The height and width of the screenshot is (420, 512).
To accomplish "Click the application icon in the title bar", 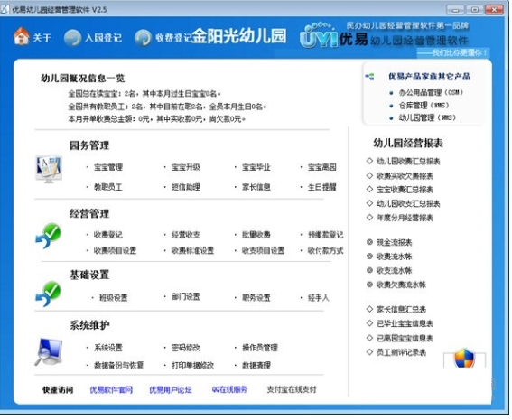I will (x=5, y=9).
